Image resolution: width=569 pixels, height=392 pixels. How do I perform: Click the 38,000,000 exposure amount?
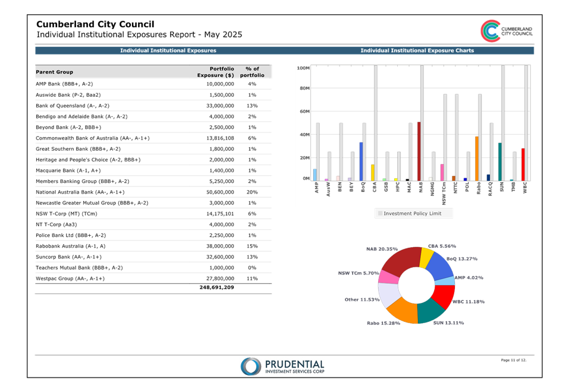point(220,246)
